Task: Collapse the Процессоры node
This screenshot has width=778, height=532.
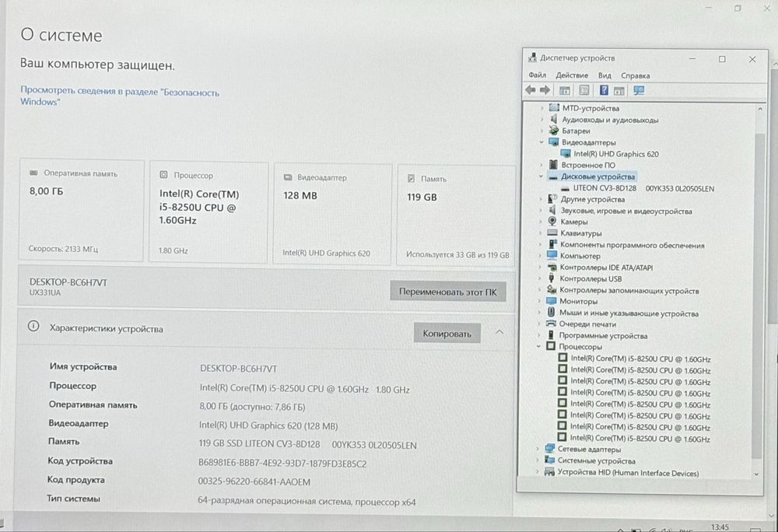Action: pos(538,346)
